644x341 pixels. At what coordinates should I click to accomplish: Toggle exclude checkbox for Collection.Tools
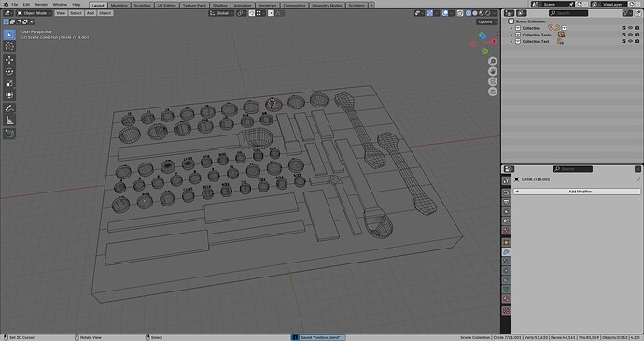[x=623, y=35]
